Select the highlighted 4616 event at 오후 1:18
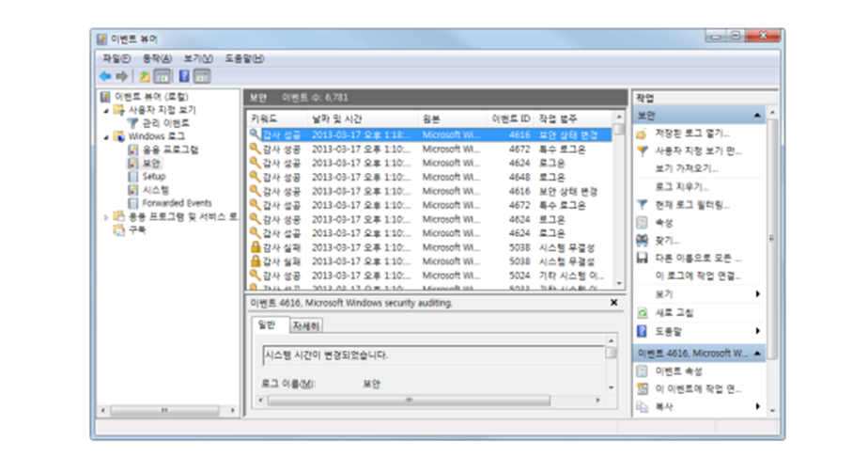Image resolution: width=868 pixels, height=473 pixels. 429,134
